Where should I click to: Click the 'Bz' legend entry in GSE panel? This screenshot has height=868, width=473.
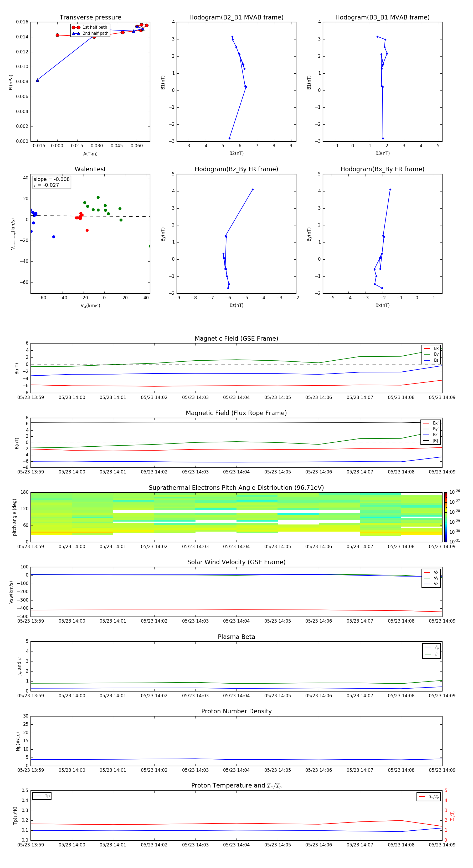pos(431,360)
